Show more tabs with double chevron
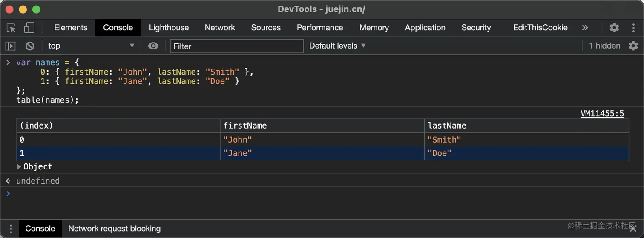644x238 pixels. (585, 28)
